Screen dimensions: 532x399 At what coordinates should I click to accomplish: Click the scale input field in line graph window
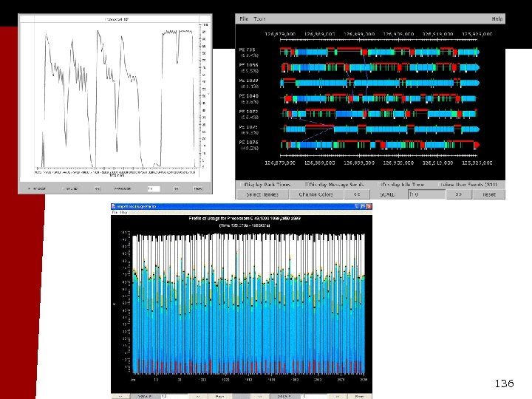point(154,188)
